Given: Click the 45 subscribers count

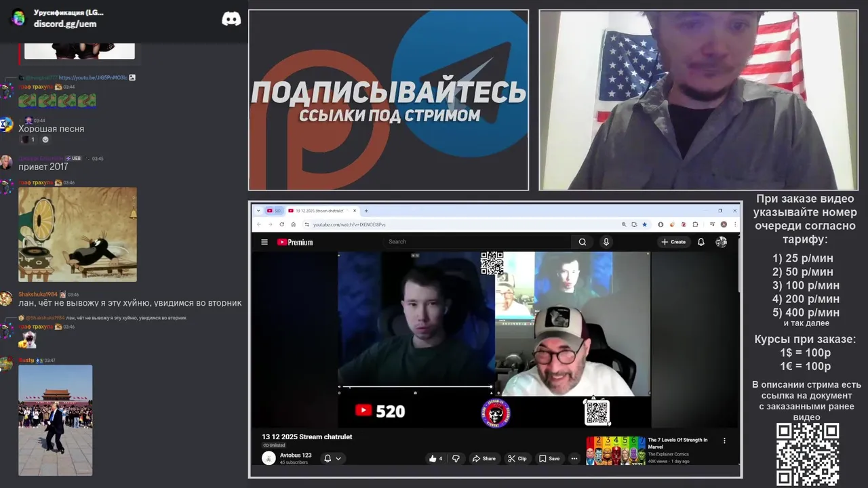Looking at the screenshot, I should point(294,462).
